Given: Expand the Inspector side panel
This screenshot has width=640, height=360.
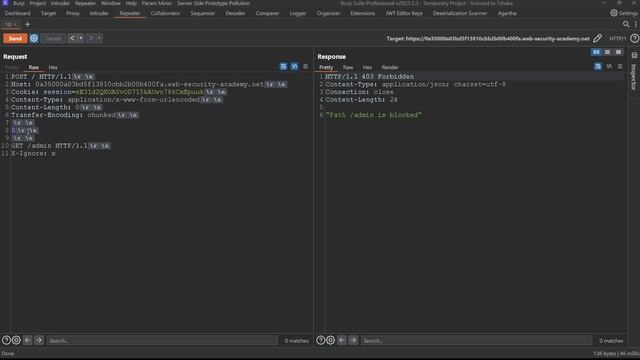Looking at the screenshot, I should (x=634, y=77).
